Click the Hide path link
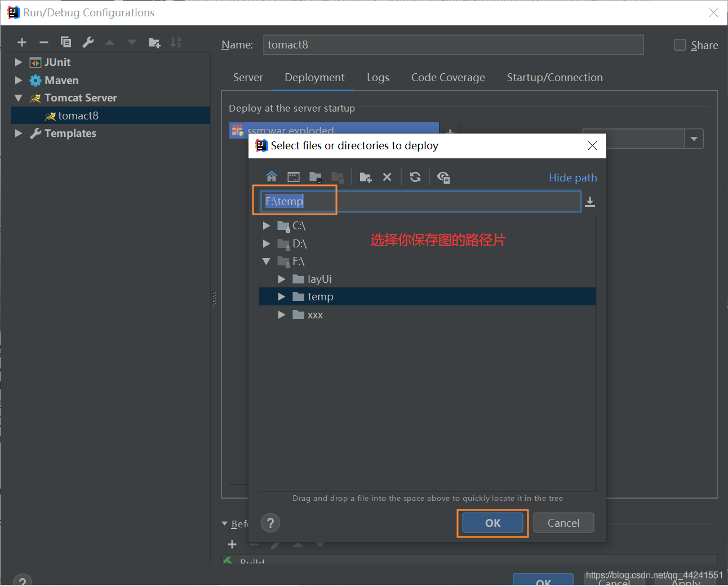 (x=572, y=177)
